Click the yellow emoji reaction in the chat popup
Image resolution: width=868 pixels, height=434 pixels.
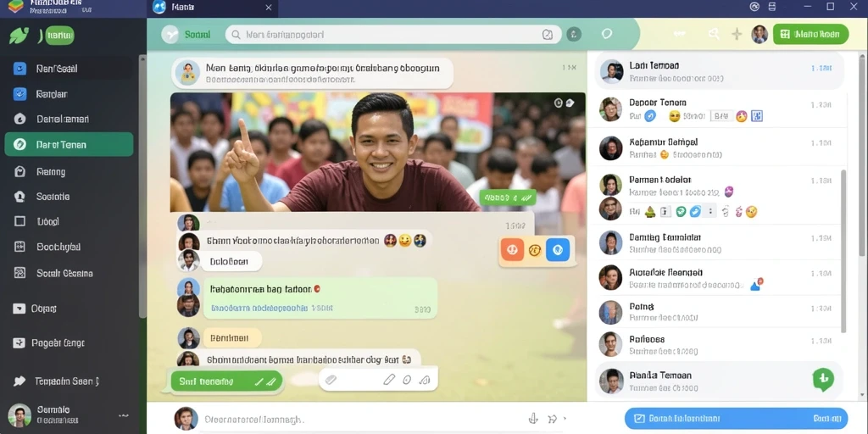coord(535,250)
